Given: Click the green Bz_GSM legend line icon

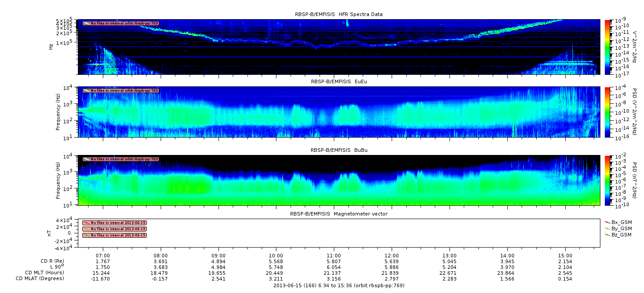Looking at the screenshot, I should [x=608, y=234].
